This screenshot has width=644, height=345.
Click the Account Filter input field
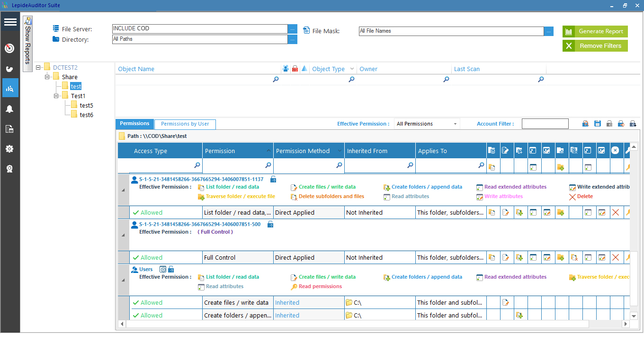545,124
